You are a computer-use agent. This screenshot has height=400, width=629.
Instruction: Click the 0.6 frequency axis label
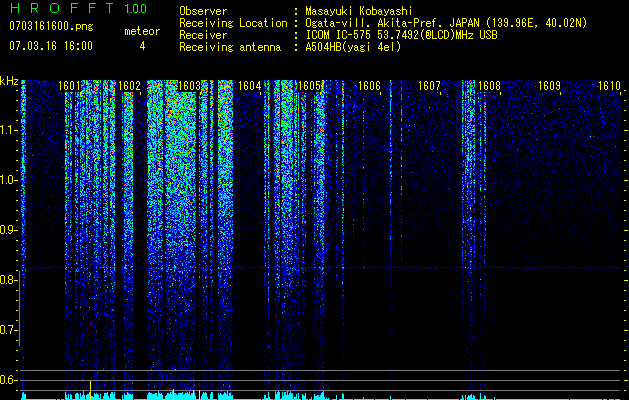coord(9,380)
